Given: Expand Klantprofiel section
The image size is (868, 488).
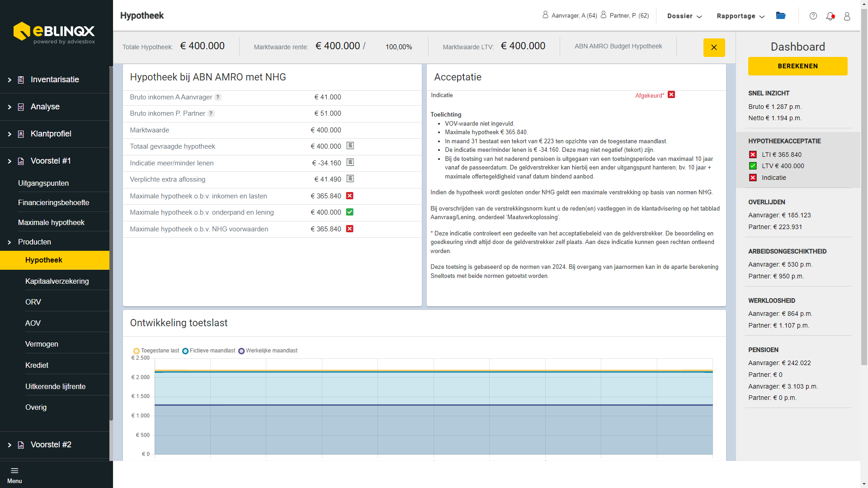Looking at the screenshot, I should tap(9, 134).
